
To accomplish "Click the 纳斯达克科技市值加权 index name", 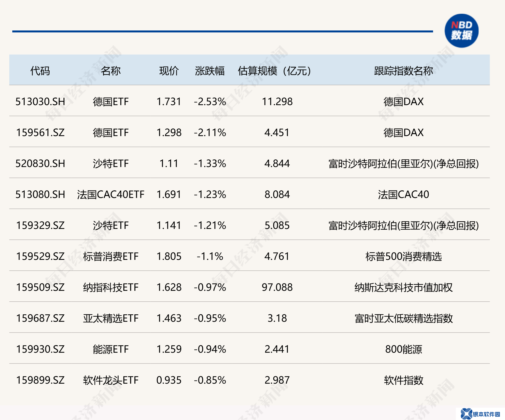I will click(x=404, y=287).
